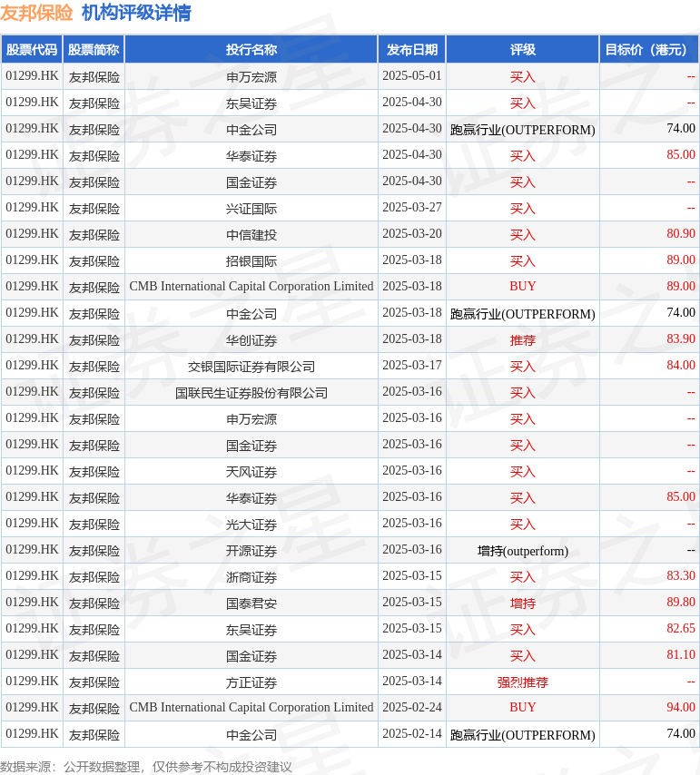Click the 强烈推荐 rating cell
Screen dimensions: 700x775
[523, 682]
